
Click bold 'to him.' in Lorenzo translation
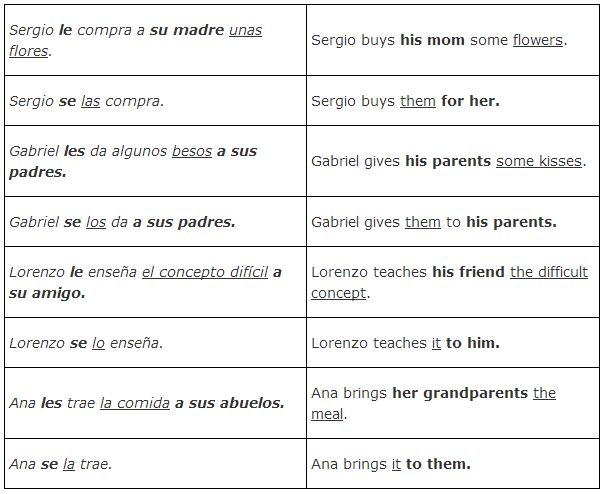click(x=473, y=343)
